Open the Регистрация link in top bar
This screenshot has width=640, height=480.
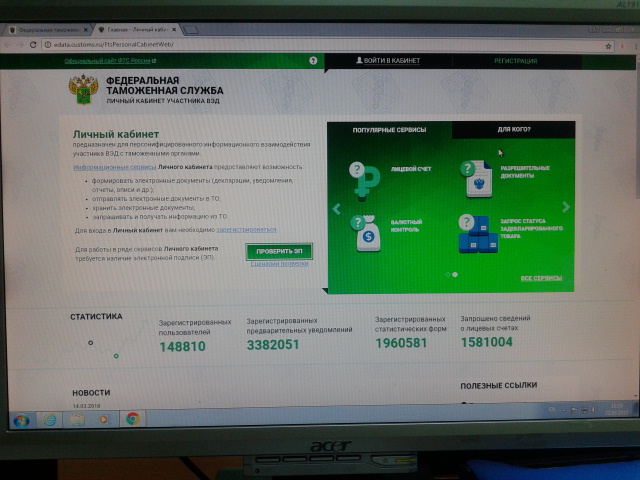tap(515, 61)
